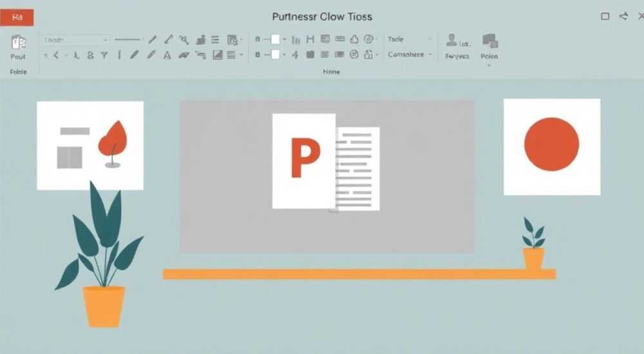The image size is (644, 354).
Task: Click the table layout icon in top row
Action: point(232,40)
